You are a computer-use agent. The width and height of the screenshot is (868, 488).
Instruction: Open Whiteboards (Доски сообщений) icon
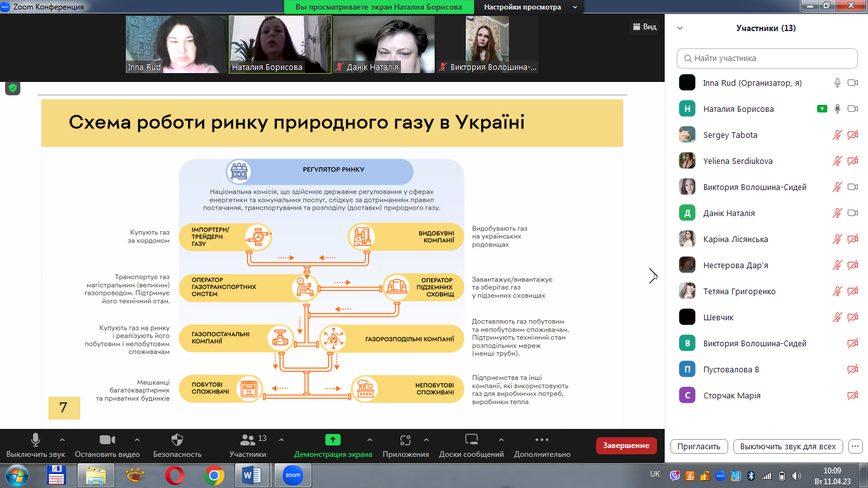point(471,440)
